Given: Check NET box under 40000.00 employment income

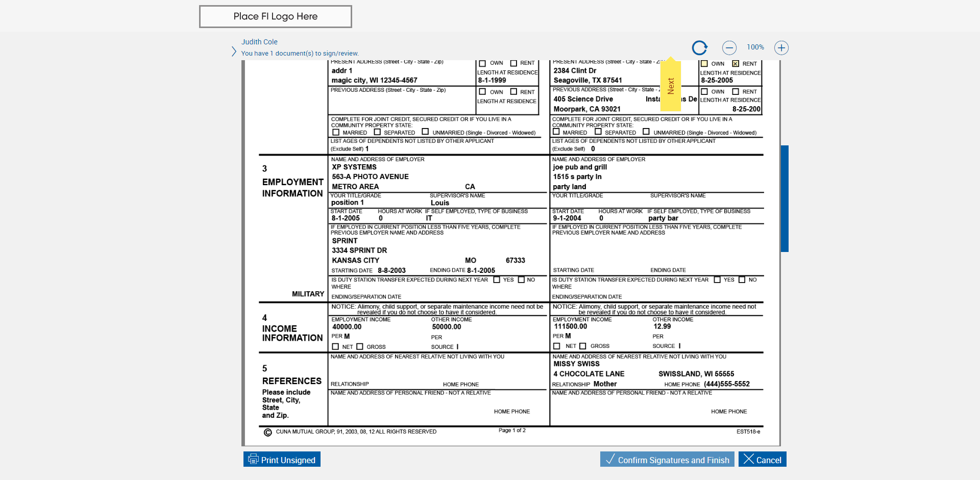Looking at the screenshot, I should tap(335, 346).
